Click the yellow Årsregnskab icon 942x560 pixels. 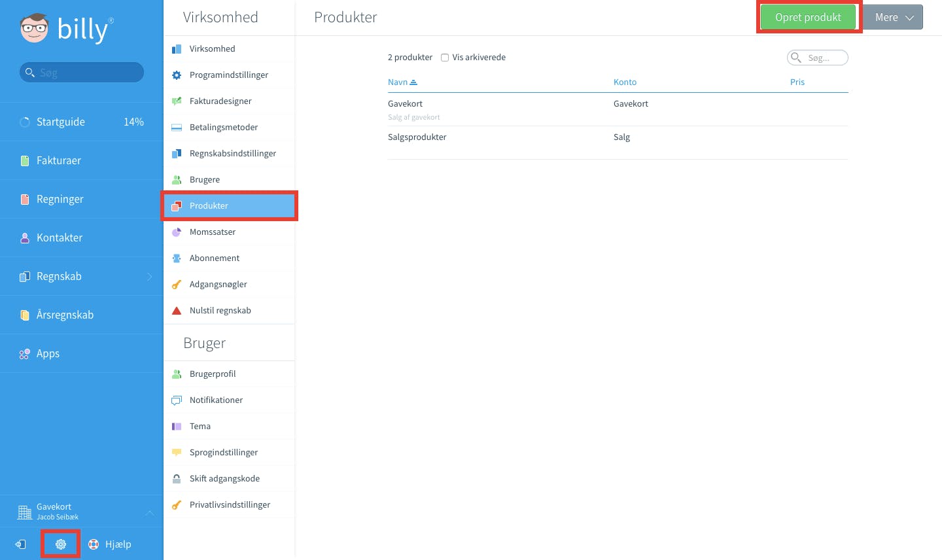(x=25, y=315)
